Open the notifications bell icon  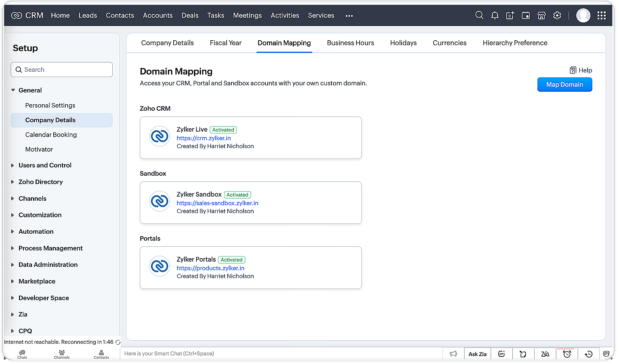tap(495, 15)
